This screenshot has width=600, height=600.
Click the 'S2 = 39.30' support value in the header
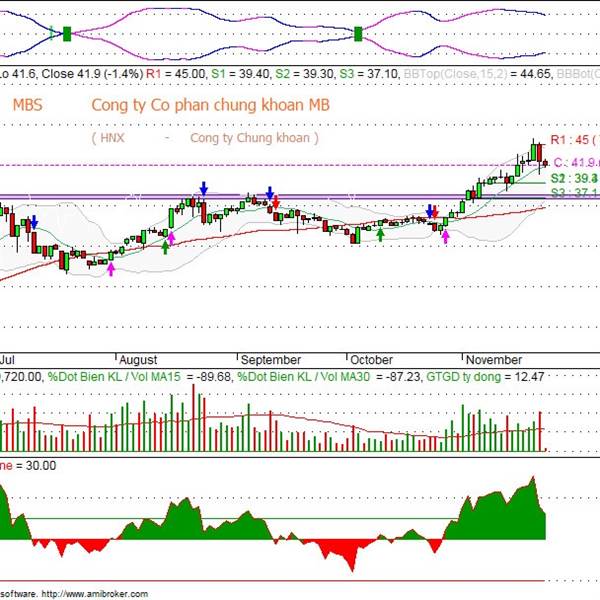tap(305, 73)
